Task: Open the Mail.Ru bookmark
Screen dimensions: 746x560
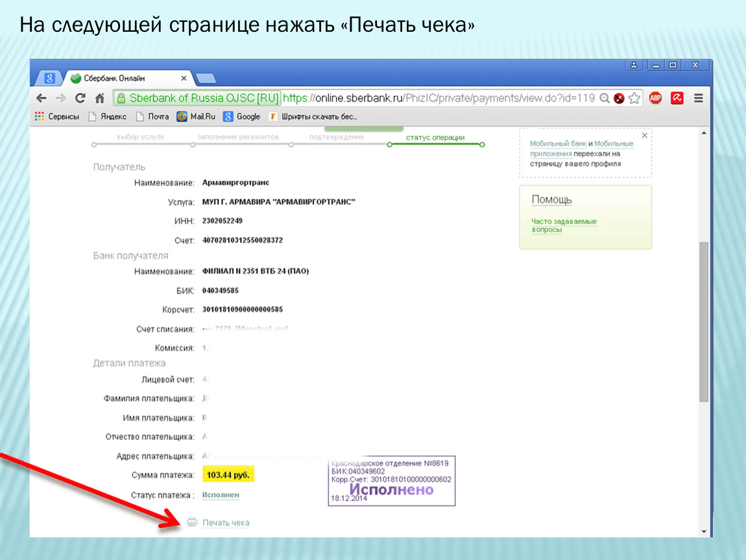Action: coord(196,116)
